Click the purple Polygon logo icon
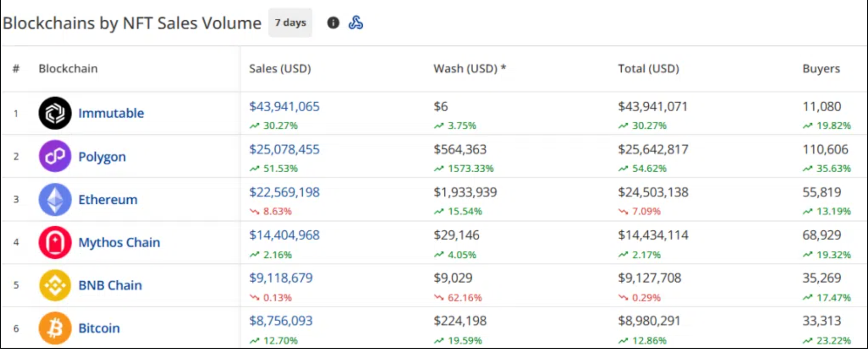This screenshot has width=868, height=349. click(55, 156)
